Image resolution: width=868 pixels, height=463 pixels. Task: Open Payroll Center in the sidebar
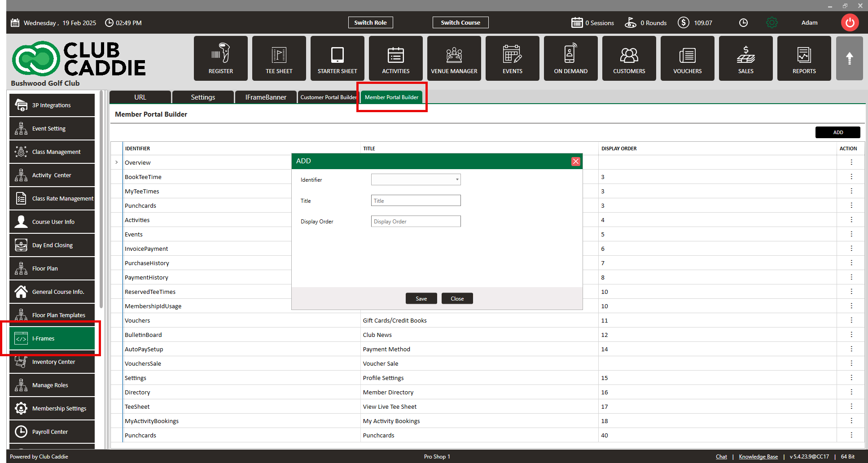click(52, 432)
